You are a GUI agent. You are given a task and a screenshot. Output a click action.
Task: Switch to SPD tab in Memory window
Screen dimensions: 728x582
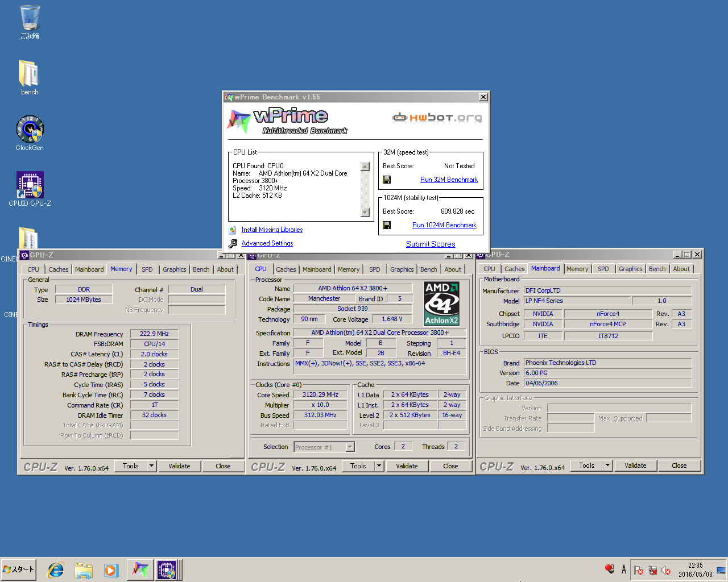coord(147,269)
